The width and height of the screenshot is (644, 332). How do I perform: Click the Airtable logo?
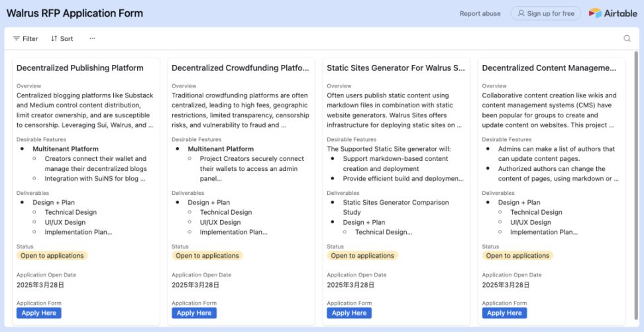tap(613, 13)
